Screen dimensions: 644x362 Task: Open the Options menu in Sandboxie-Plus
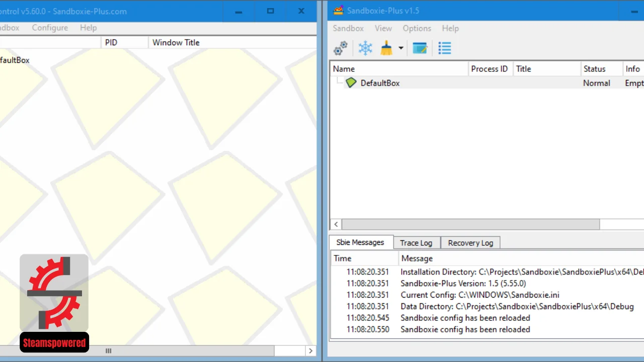pyautogui.click(x=417, y=28)
